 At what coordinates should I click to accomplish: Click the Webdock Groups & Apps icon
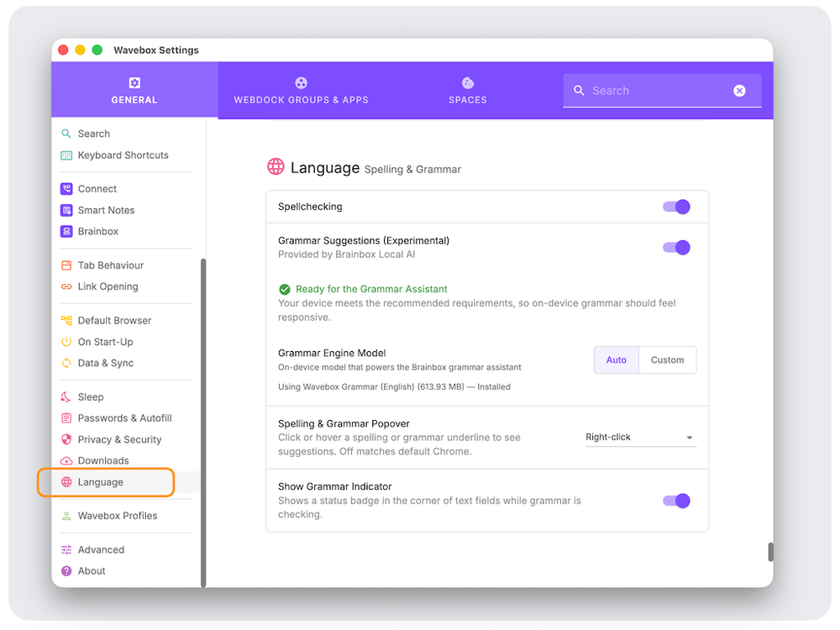(x=301, y=83)
